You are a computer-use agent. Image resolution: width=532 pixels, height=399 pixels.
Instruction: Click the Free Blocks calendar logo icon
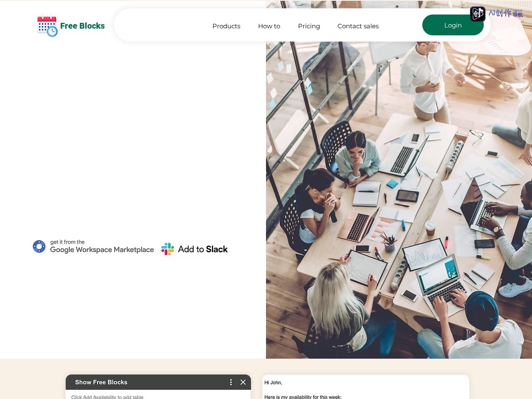[47, 26]
